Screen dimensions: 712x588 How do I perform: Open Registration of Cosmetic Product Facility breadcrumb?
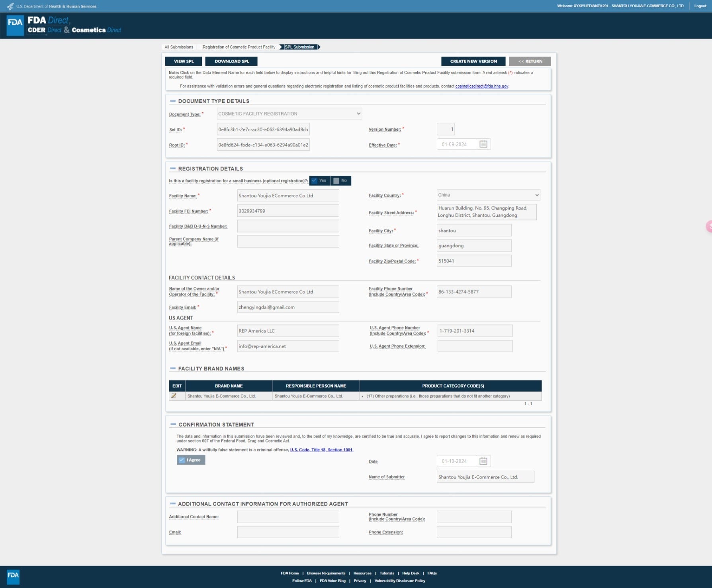pyautogui.click(x=239, y=47)
